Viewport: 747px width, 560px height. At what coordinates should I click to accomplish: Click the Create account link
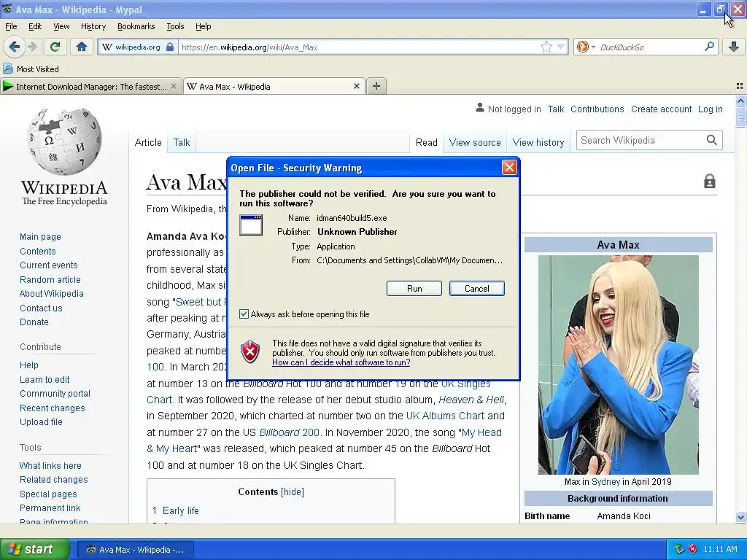661,109
